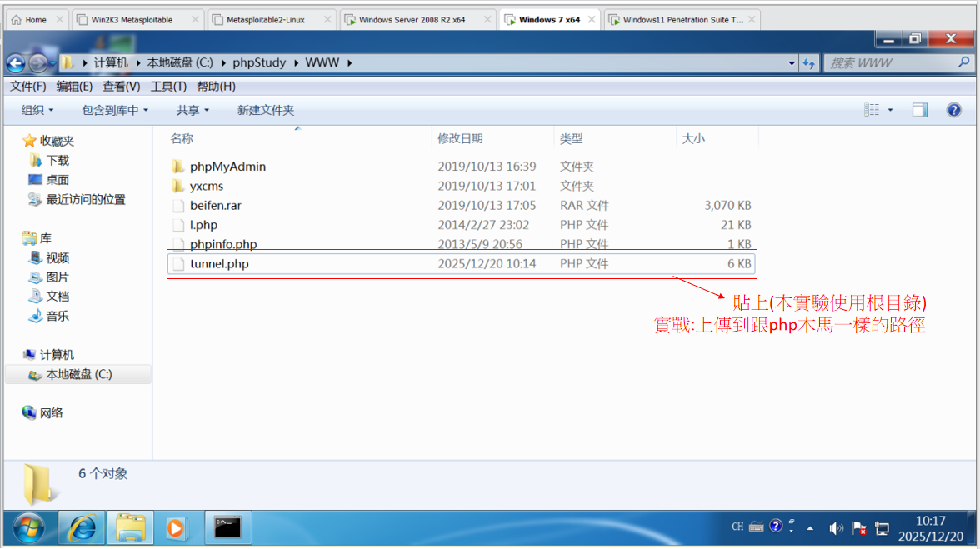Image resolution: width=980 pixels, height=549 pixels.
Task: Open Command Prompt taskbar icon
Action: [227, 528]
